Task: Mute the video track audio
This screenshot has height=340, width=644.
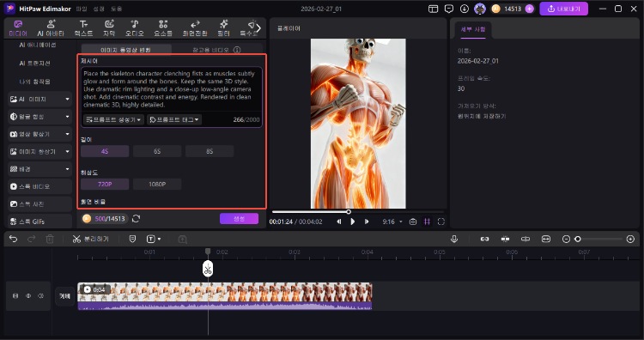Action: 40,295
